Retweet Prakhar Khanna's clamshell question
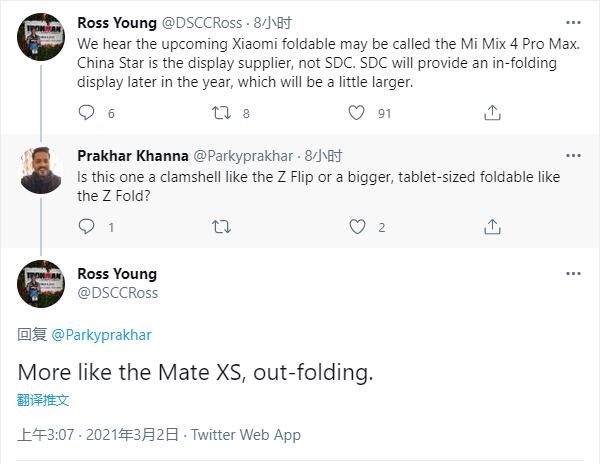This screenshot has height=464, width=601. point(222,227)
